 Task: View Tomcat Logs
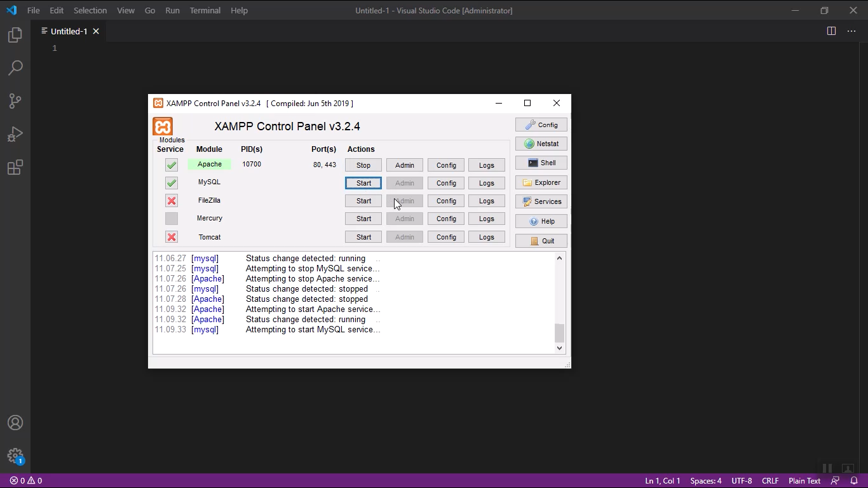pyautogui.click(x=487, y=237)
